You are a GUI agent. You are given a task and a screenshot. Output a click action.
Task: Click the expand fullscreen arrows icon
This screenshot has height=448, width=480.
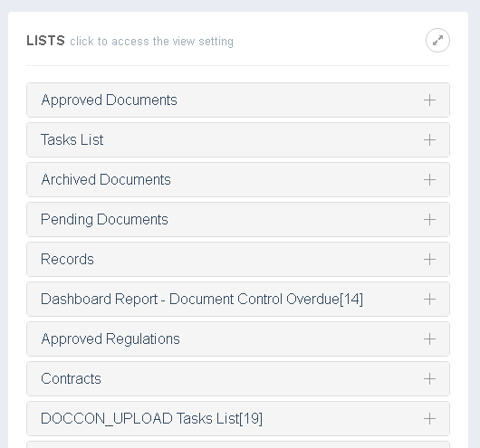[437, 41]
